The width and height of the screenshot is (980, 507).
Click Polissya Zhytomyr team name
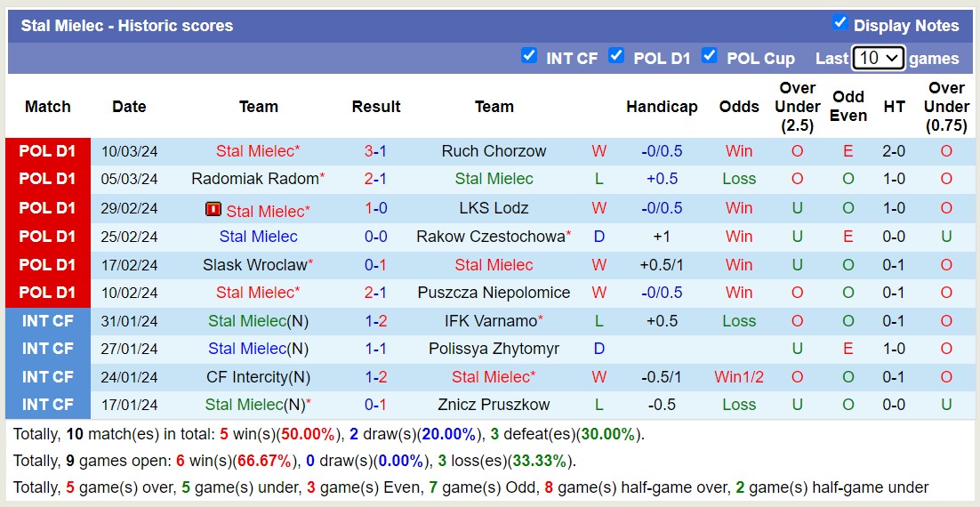pos(494,349)
